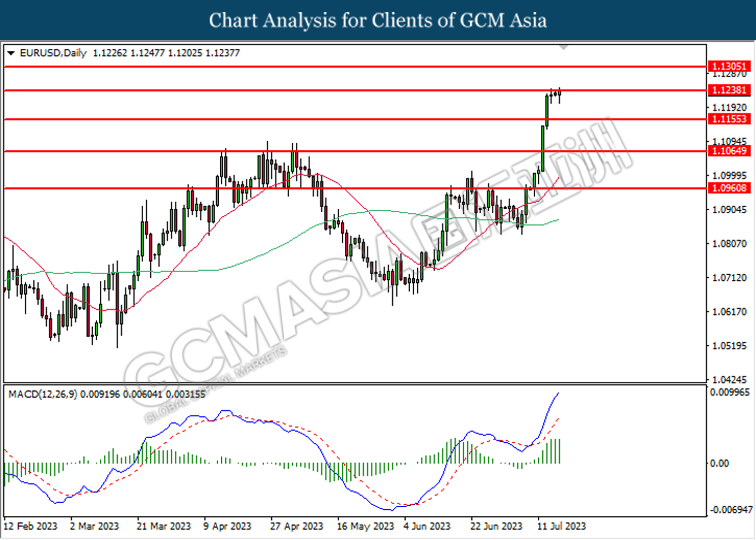Select the 1.09608 red price label
The height and width of the screenshot is (540, 756).
pos(729,188)
